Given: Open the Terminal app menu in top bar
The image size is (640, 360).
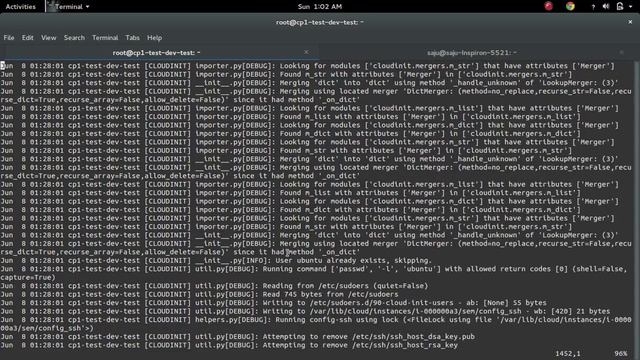Looking at the screenshot, I should 68,7.
